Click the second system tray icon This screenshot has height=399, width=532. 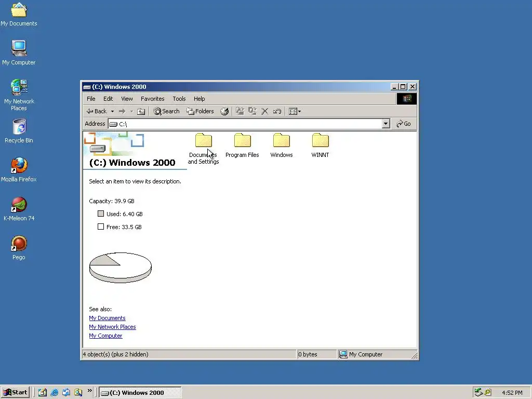pyautogui.click(x=488, y=393)
